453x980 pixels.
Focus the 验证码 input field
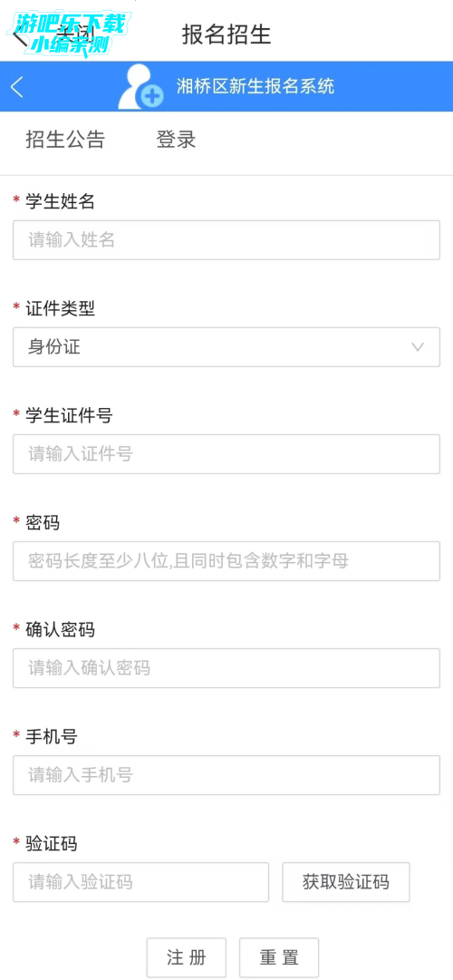[x=140, y=882]
